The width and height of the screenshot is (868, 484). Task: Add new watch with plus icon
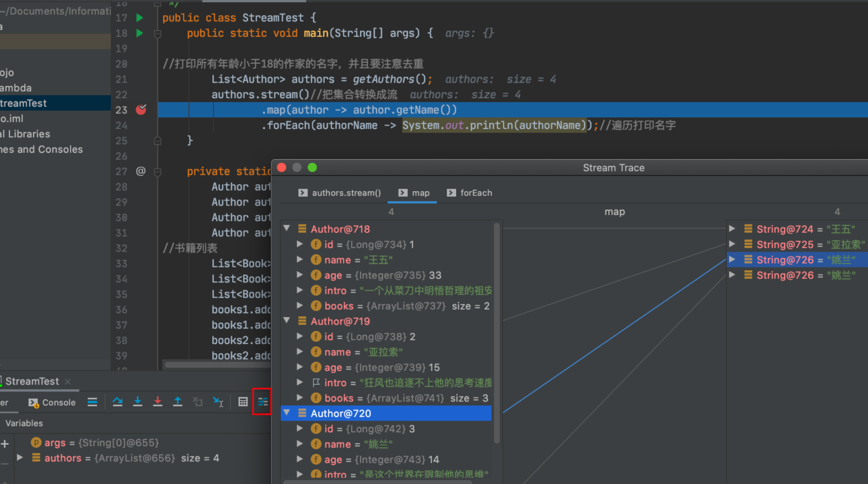coord(5,443)
